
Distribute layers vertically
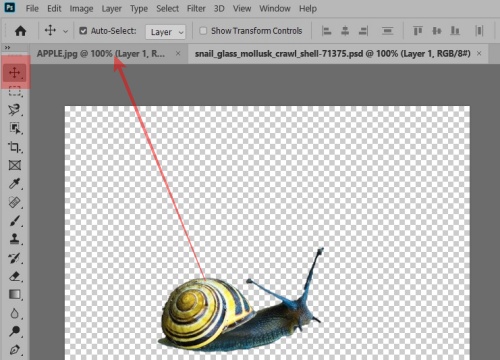pyautogui.click(x=387, y=31)
